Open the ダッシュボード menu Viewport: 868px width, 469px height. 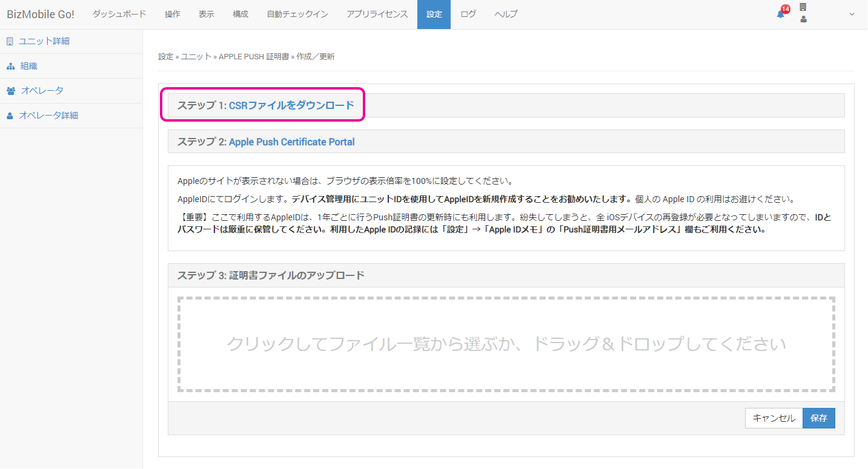click(x=119, y=15)
